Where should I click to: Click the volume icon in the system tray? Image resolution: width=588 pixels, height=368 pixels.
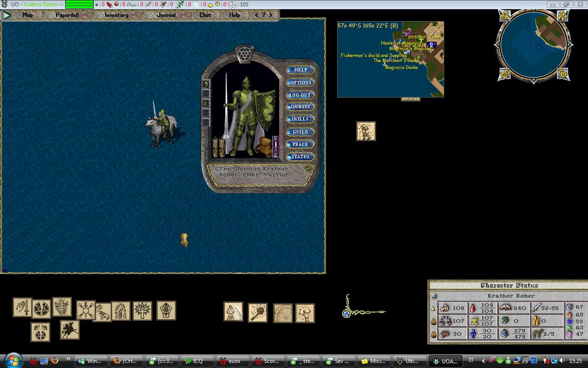point(562,361)
